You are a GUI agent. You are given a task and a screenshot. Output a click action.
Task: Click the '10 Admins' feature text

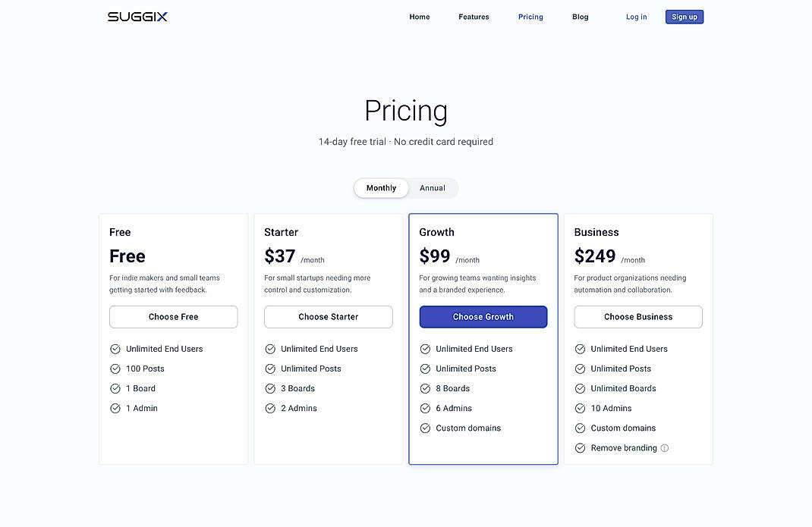pos(611,409)
